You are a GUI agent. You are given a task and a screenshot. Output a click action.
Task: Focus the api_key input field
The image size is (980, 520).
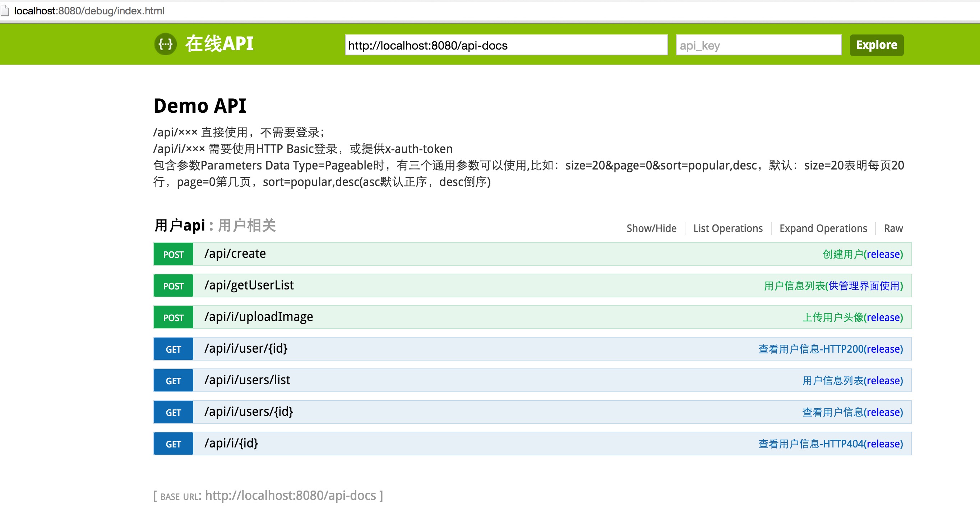pyautogui.click(x=759, y=45)
